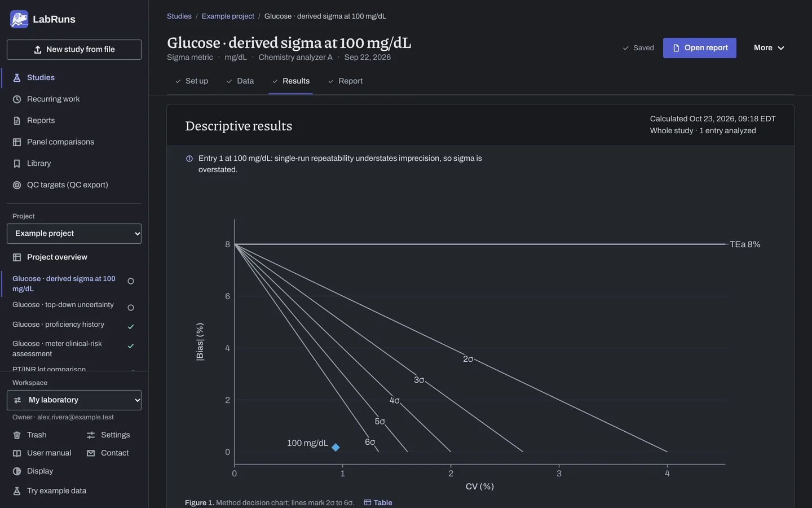This screenshot has height=508, width=812.
Task: Click the Open report button
Action: click(700, 48)
